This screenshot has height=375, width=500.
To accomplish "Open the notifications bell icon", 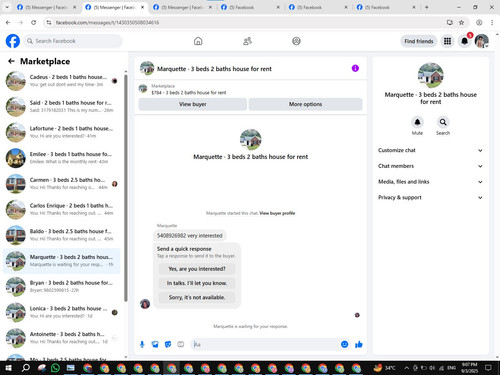I will [465, 41].
